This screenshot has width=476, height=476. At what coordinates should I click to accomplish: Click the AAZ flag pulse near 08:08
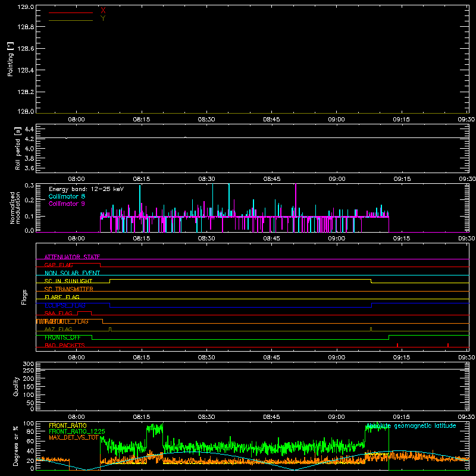click(x=110, y=329)
